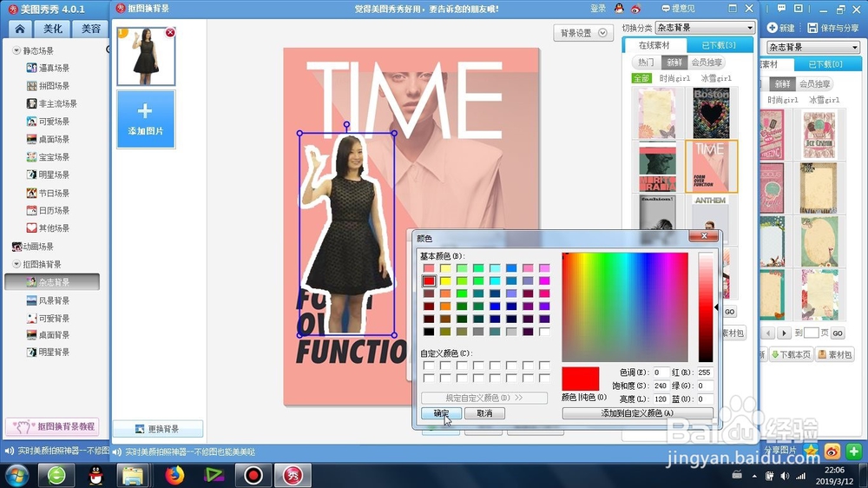Open the home icon tab
The width and height of the screenshot is (868, 488).
20,29
